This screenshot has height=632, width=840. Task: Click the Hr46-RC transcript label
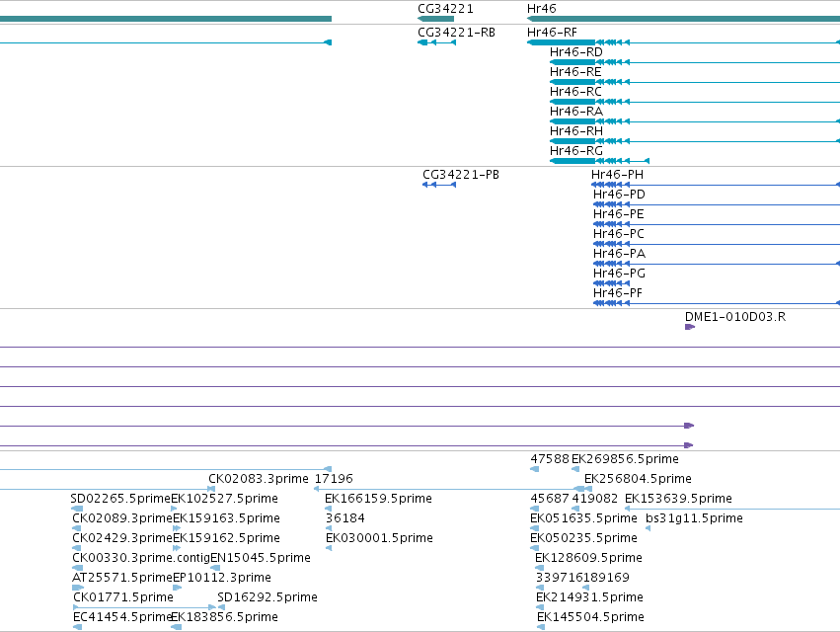(x=575, y=92)
